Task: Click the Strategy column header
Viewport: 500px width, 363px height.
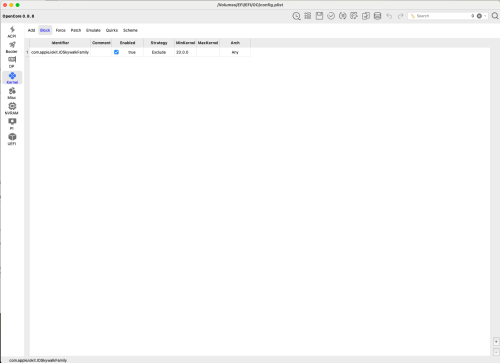Action: [x=159, y=43]
